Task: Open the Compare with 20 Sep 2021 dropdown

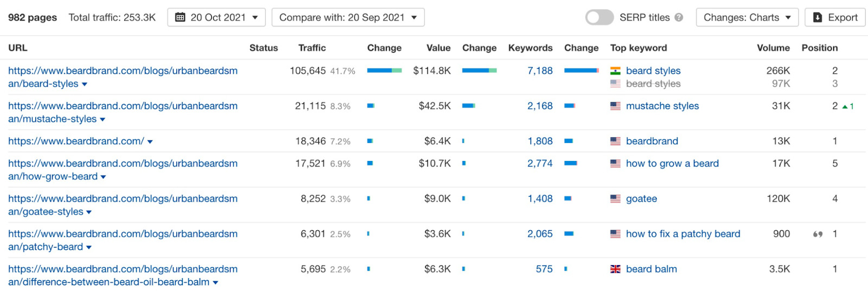Action: tap(348, 17)
